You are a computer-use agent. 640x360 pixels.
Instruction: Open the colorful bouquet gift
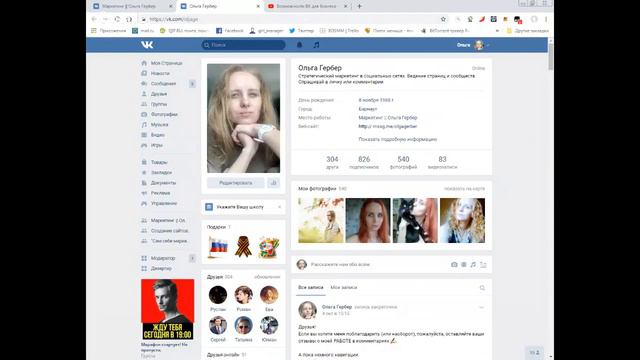[x=269, y=247]
